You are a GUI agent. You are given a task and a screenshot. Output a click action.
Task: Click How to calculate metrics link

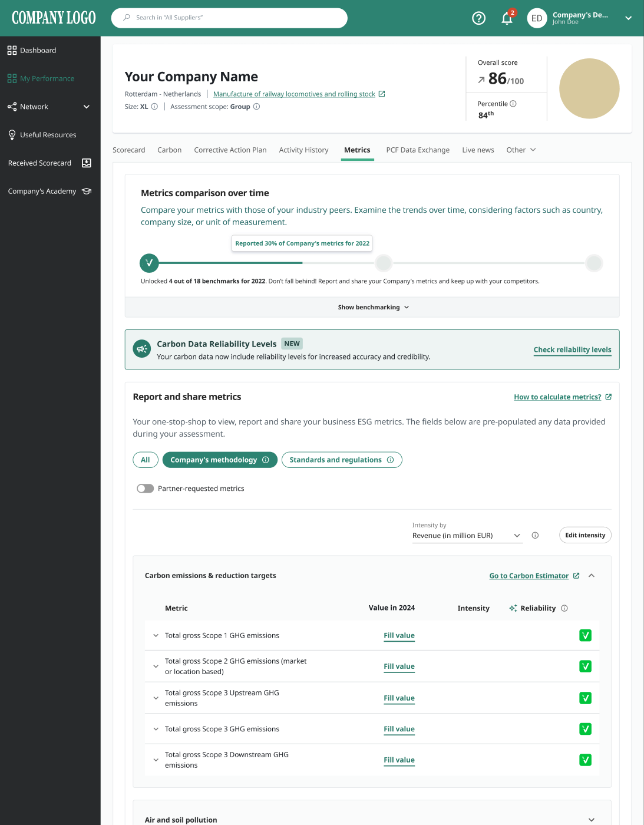pos(557,397)
